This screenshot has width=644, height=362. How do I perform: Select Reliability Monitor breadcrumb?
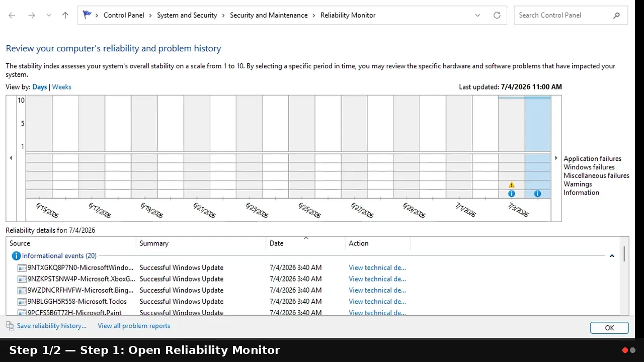pyautogui.click(x=348, y=15)
